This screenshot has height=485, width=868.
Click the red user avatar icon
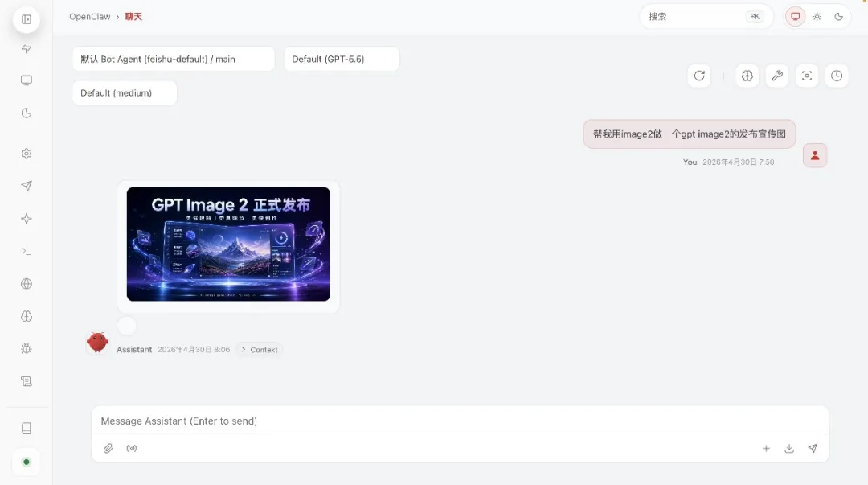pos(815,156)
